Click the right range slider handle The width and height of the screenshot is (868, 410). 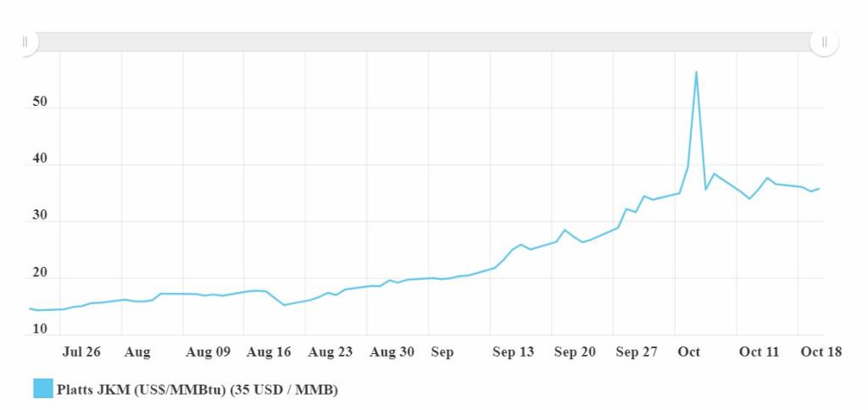(824, 42)
